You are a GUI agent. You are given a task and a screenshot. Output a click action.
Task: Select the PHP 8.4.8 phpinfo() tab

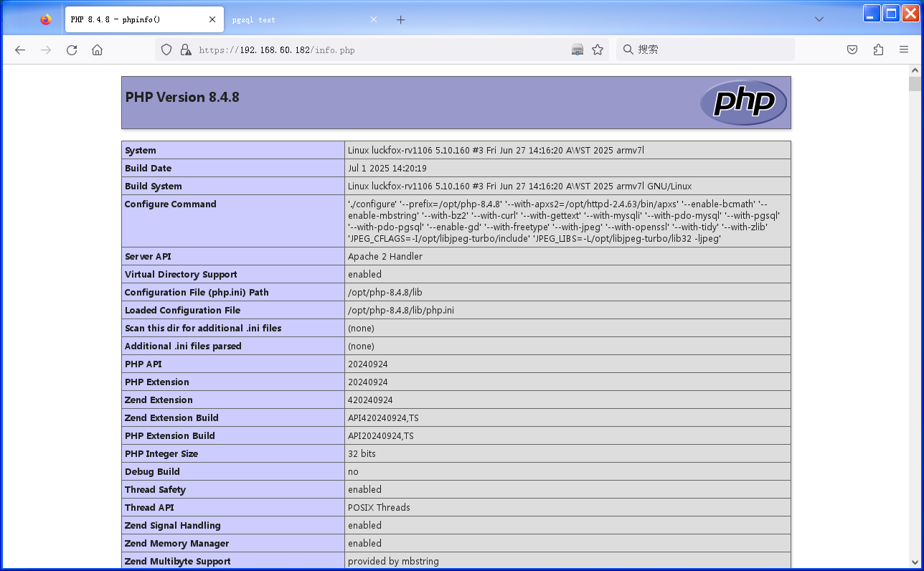coord(143,19)
